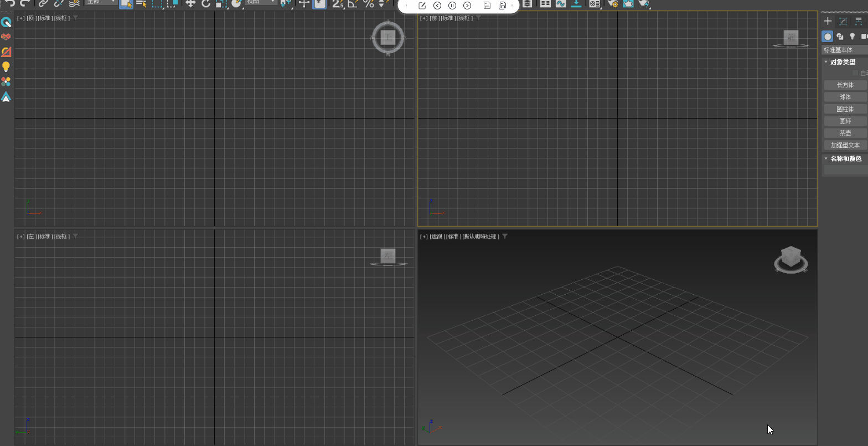Toggle the Angle Snap icon
The height and width of the screenshot is (446, 868).
(353, 3)
